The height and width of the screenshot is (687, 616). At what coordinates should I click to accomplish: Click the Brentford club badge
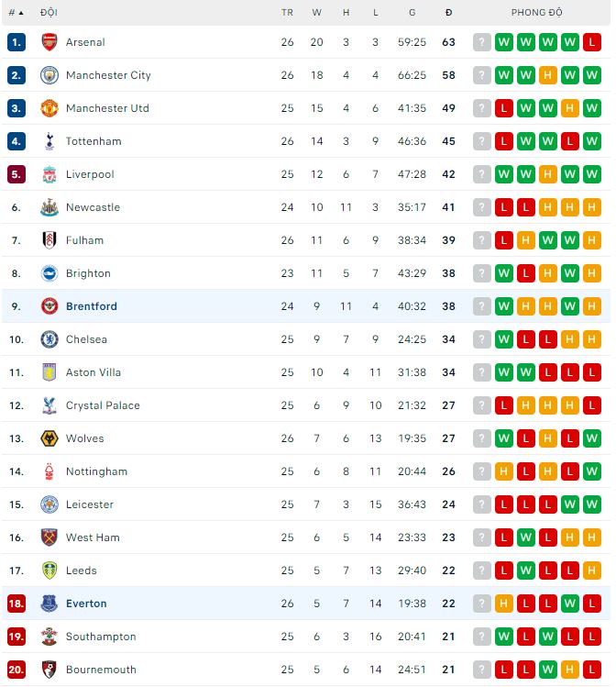49,306
